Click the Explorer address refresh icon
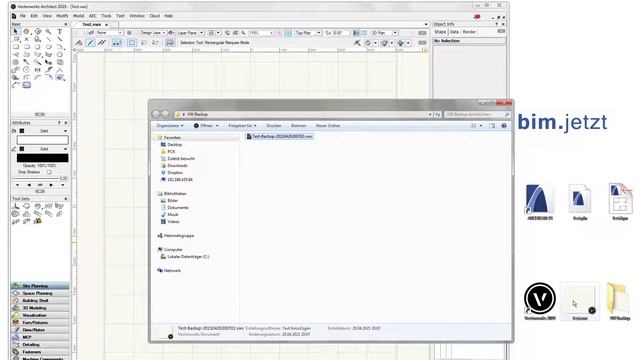The height and width of the screenshot is (360, 640). point(438,115)
